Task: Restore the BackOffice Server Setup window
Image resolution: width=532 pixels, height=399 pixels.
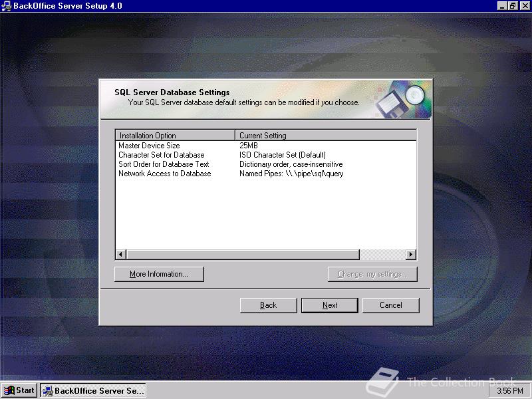Action: pyautogui.click(x=513, y=6)
